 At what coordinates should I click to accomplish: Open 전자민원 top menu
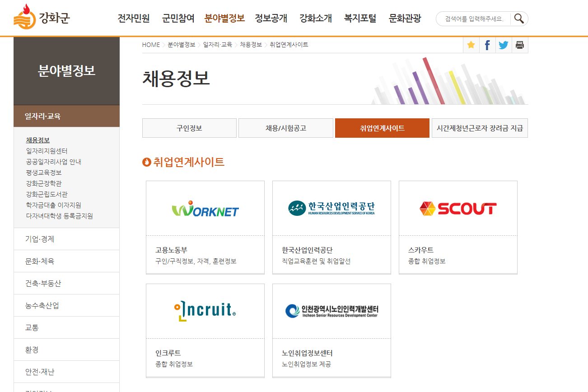coord(133,19)
